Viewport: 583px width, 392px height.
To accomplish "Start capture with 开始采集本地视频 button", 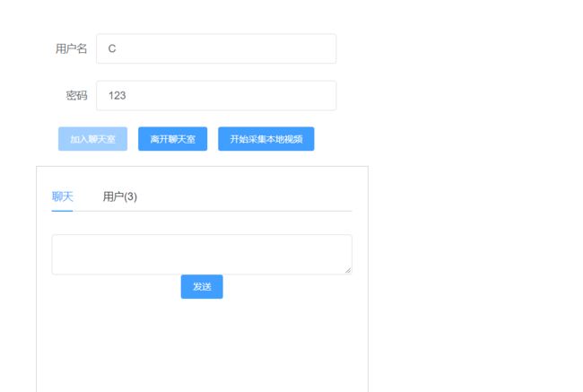I will [x=265, y=139].
